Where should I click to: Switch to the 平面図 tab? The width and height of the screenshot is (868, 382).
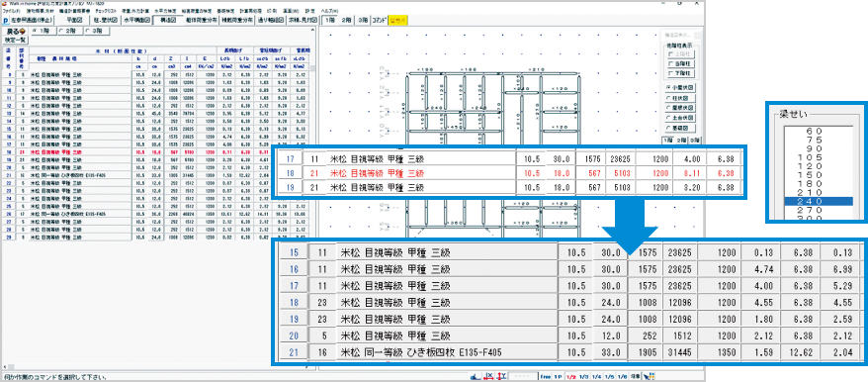pyautogui.click(x=74, y=21)
